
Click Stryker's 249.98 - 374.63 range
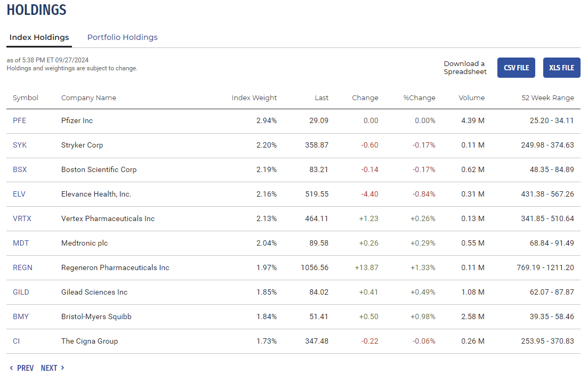click(547, 145)
